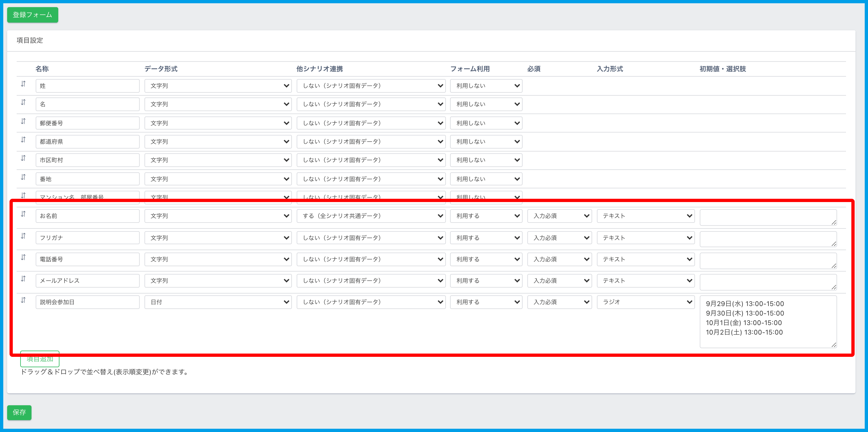Image resolution: width=868 pixels, height=432 pixels.
Task: Open 入力形式 dropdown for メールアドレス row
Action: [645, 280]
